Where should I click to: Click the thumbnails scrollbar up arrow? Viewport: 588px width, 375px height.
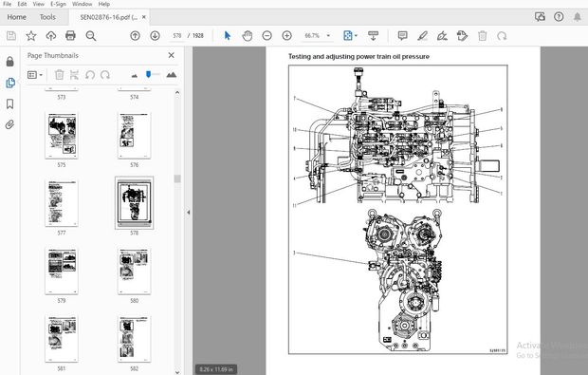pyautogui.click(x=177, y=92)
